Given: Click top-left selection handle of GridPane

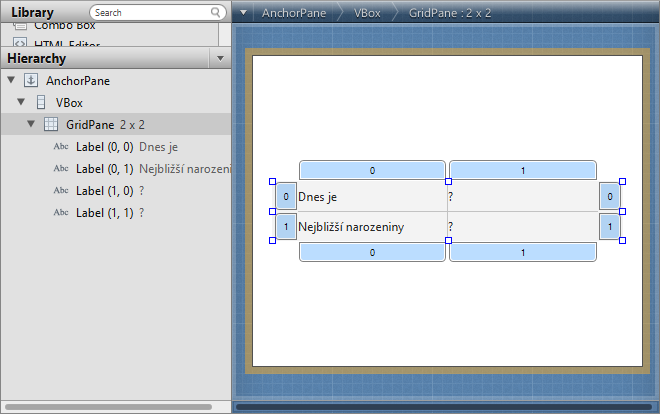Looking at the screenshot, I should click(x=272, y=181).
